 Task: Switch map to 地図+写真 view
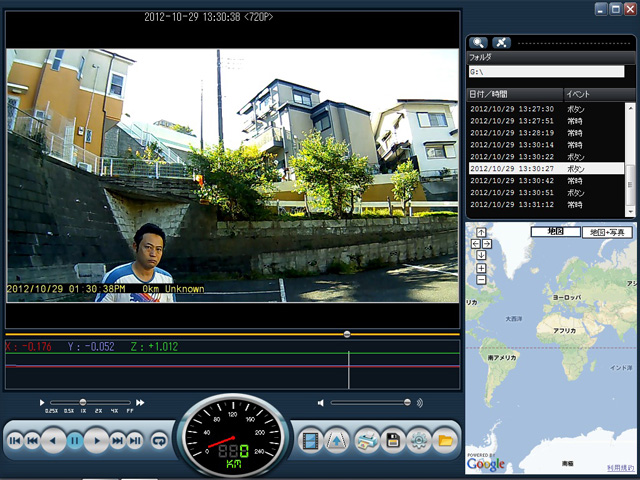[607, 231]
